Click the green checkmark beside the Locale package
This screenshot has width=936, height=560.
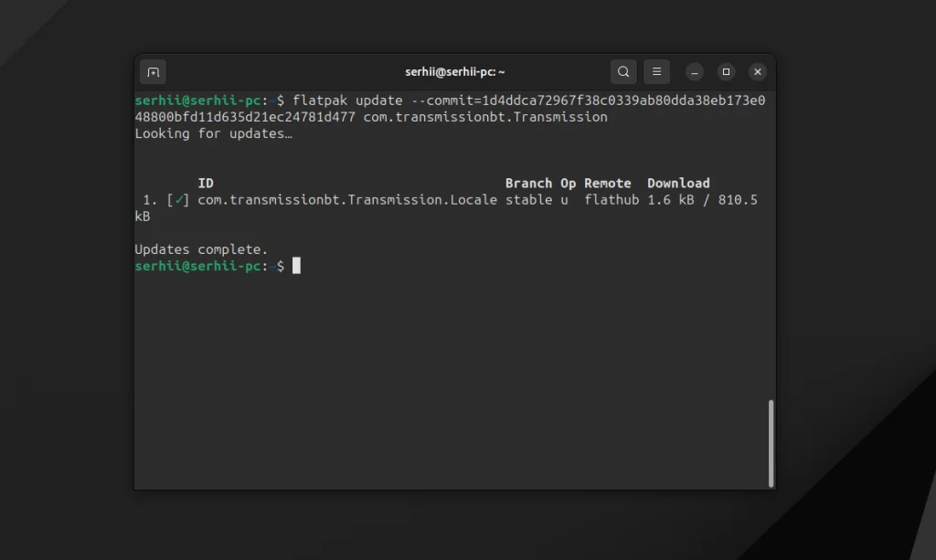tap(179, 200)
